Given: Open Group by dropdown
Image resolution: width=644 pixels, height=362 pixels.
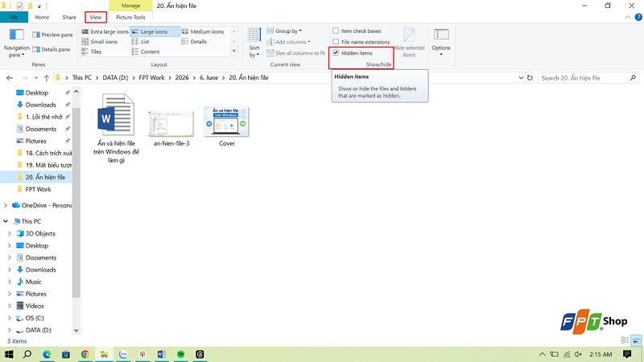Looking at the screenshot, I should [284, 31].
